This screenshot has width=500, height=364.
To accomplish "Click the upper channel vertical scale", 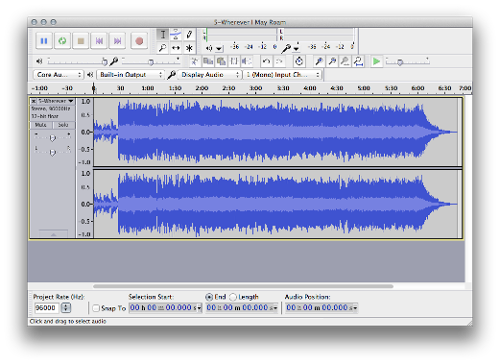I will [85, 132].
